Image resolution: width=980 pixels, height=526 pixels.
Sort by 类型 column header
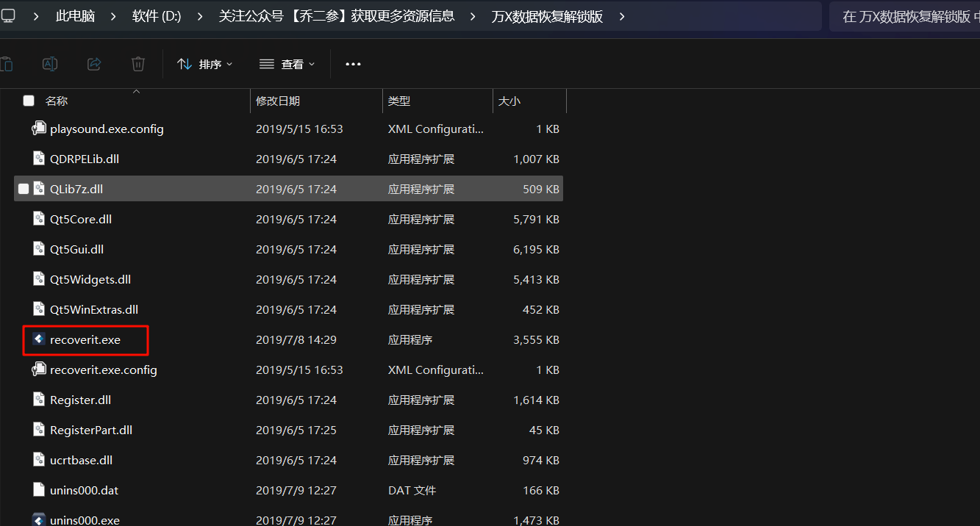tap(399, 101)
